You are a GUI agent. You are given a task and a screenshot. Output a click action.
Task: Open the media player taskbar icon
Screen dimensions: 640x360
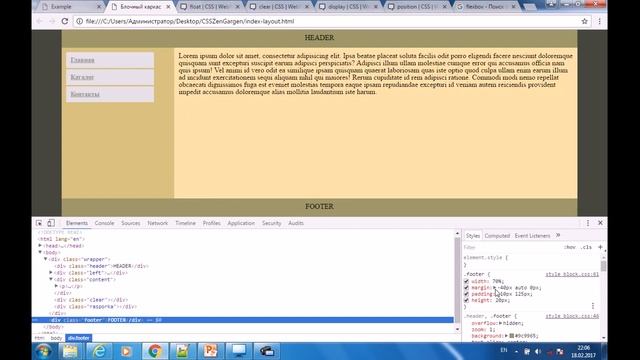126,351
